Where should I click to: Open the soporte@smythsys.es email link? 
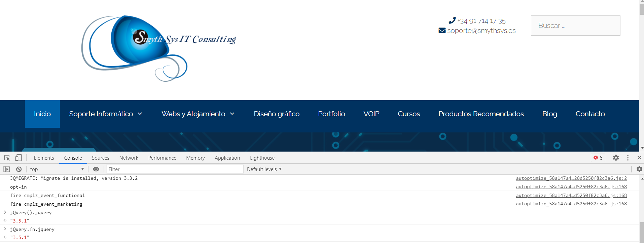pos(481,31)
